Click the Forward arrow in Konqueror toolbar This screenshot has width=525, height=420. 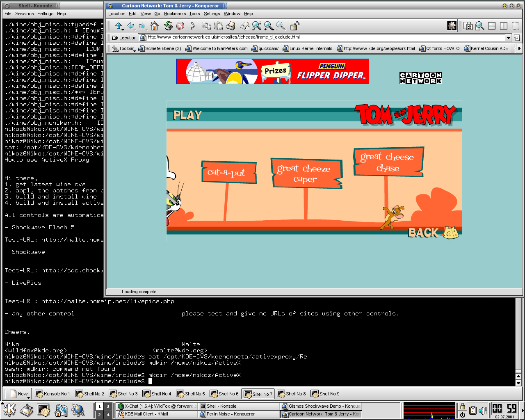[142, 26]
